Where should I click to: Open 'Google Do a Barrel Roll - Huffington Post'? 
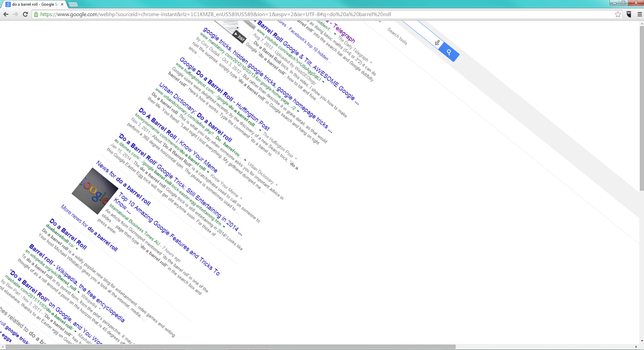point(225,94)
